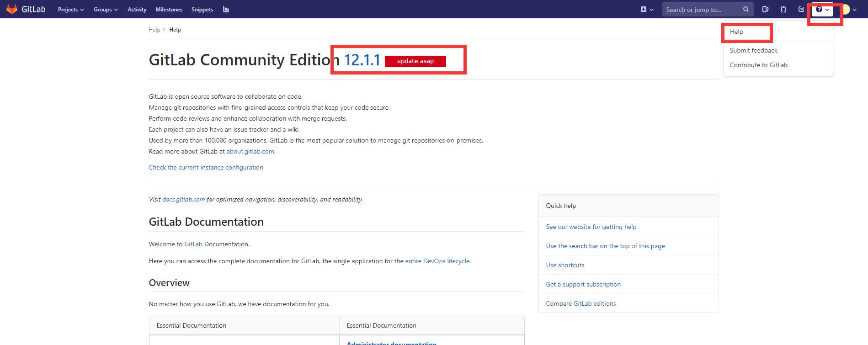Click 'Use the search bar on the top of this page'

click(x=605, y=246)
